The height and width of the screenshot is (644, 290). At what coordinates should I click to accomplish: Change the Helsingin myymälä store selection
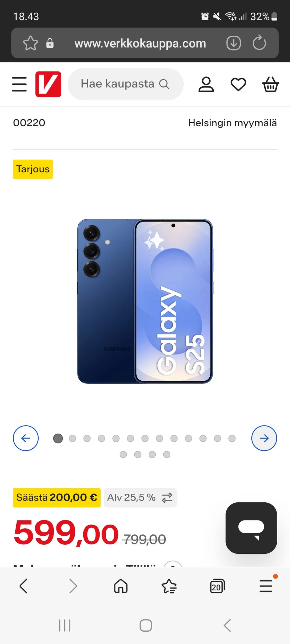pyautogui.click(x=232, y=123)
